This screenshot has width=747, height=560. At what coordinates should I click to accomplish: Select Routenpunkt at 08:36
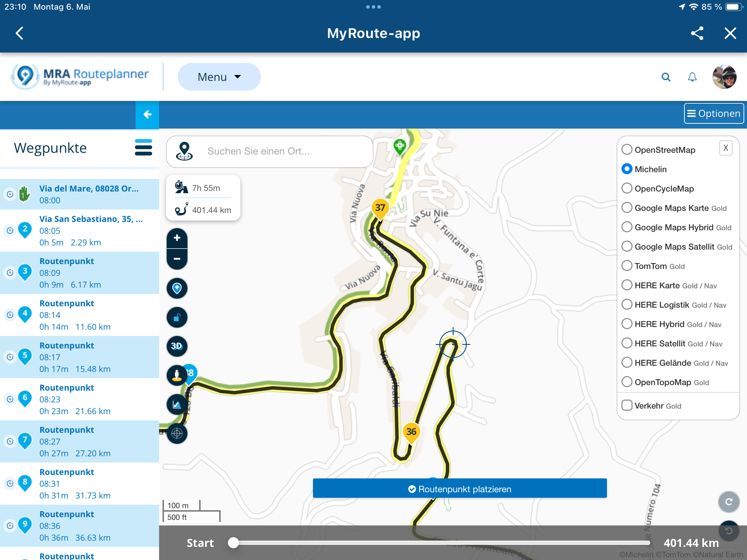click(x=80, y=526)
